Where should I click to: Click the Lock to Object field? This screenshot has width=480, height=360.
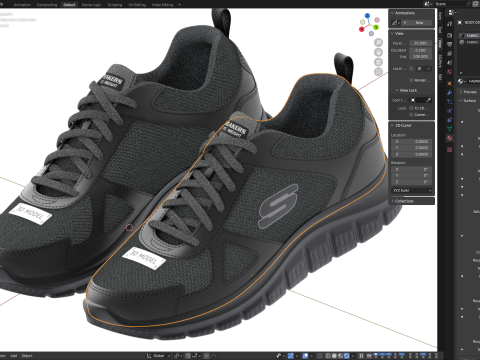[x=421, y=100]
